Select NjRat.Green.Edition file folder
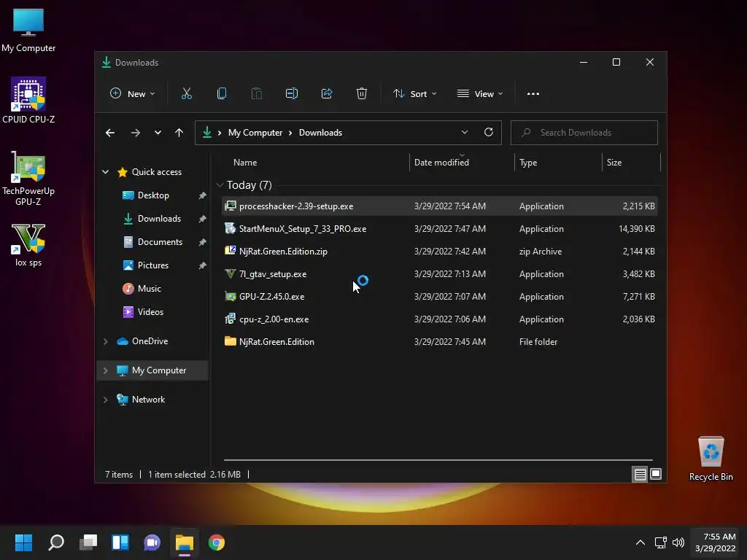 (x=440, y=342)
